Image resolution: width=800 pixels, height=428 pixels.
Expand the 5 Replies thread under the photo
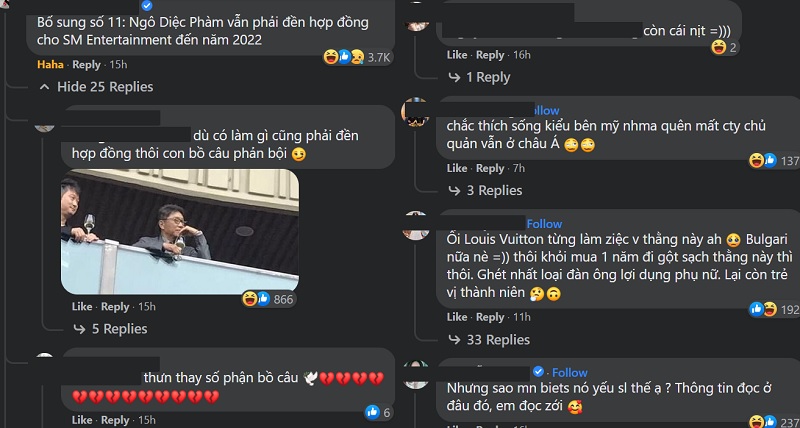110,329
